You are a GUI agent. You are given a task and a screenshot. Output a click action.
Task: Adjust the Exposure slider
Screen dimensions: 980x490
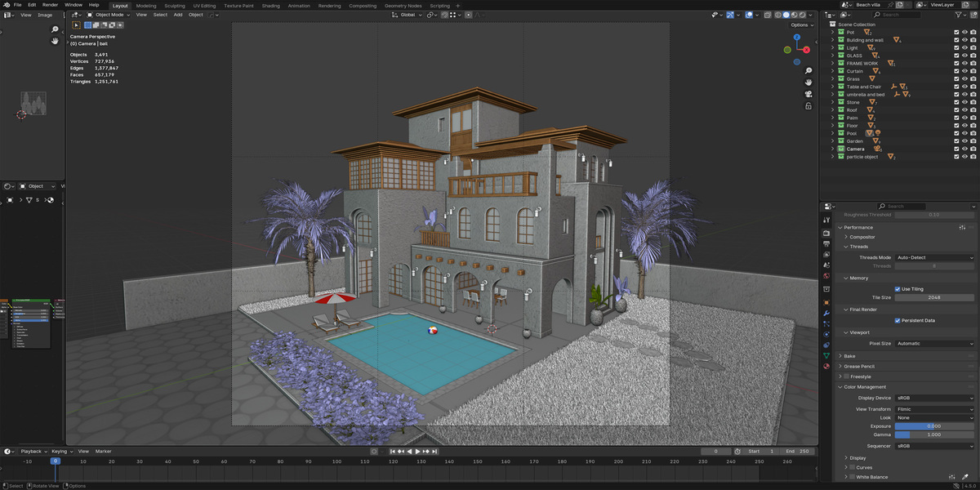pyautogui.click(x=935, y=426)
